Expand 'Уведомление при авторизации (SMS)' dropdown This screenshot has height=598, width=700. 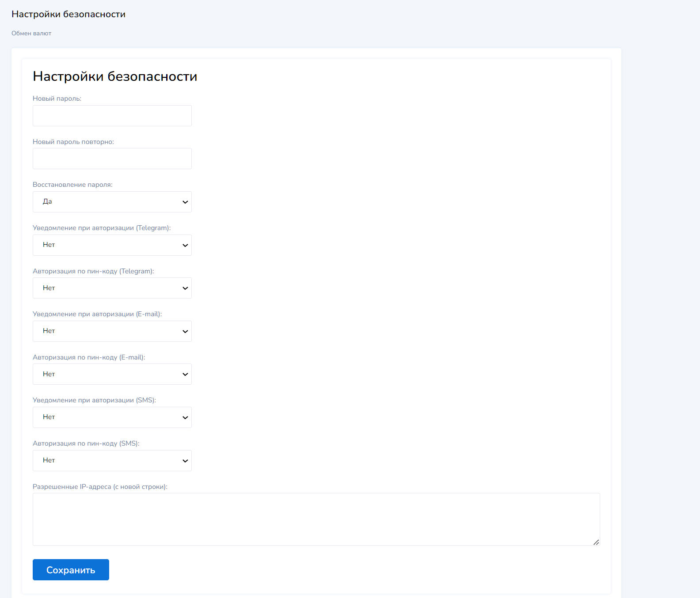(x=112, y=417)
